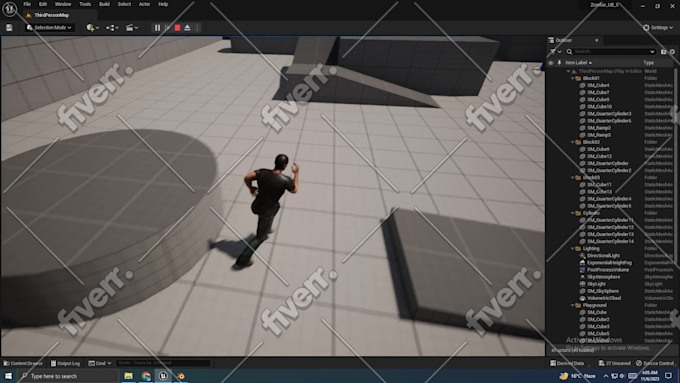The width and height of the screenshot is (680, 383).
Task: Select the VolumetricCloud actor icon
Action: (582, 298)
